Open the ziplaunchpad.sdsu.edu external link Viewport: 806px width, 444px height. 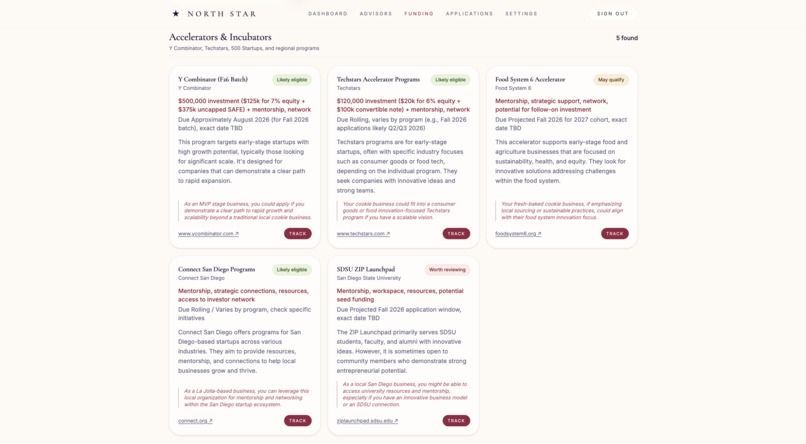point(368,421)
